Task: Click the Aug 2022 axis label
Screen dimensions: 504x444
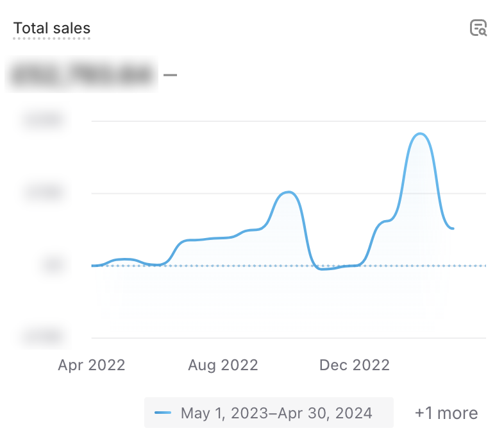Action: 223,365
